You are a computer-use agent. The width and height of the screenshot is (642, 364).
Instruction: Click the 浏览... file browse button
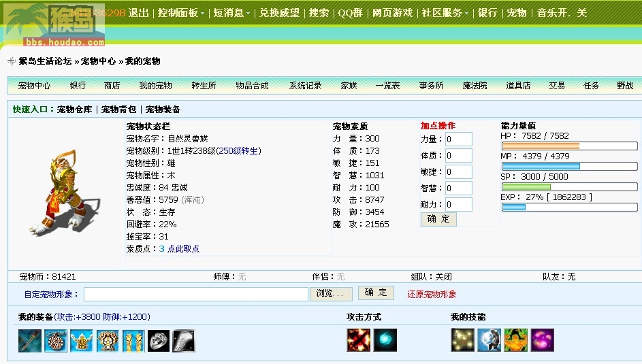pos(332,294)
